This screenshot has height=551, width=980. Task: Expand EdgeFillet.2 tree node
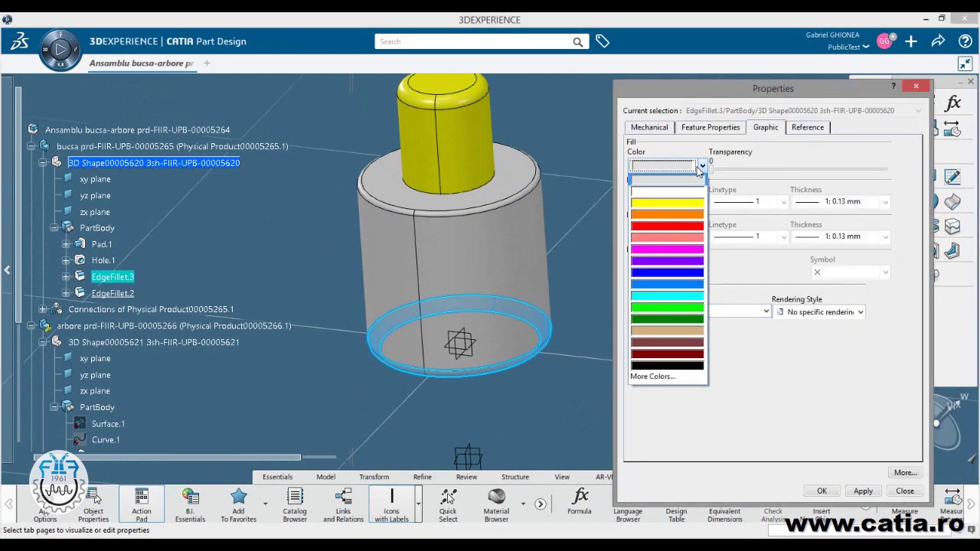[x=67, y=293]
